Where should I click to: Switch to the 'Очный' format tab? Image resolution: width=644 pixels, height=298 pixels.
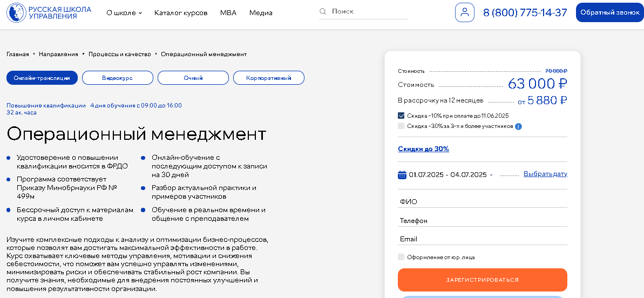click(193, 78)
